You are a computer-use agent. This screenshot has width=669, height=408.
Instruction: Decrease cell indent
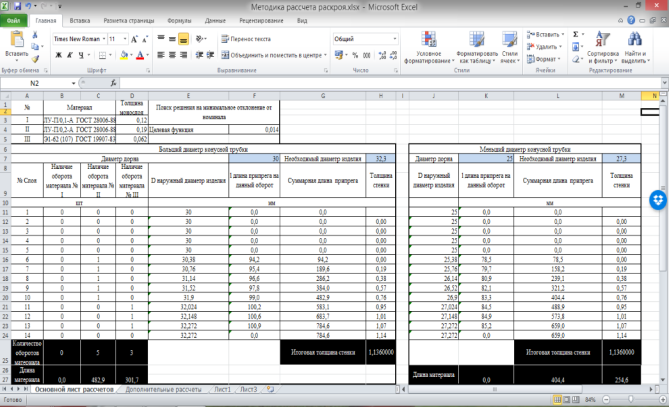pos(199,55)
